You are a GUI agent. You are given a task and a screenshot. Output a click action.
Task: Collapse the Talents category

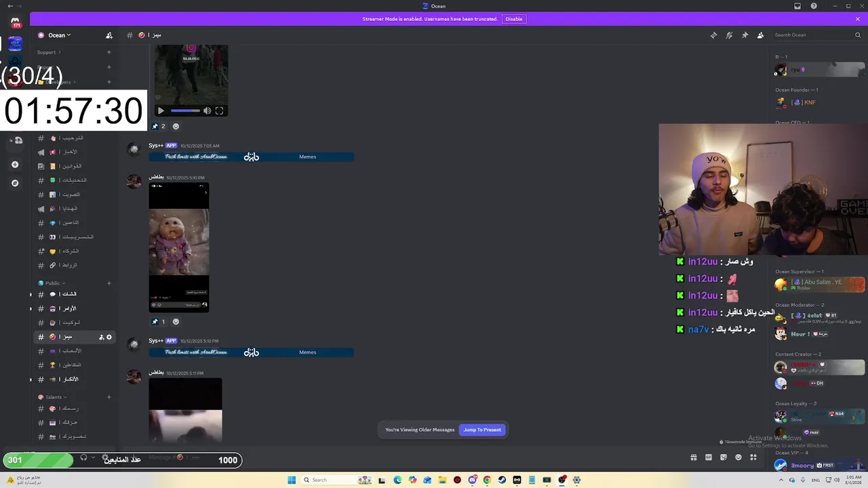(54, 397)
